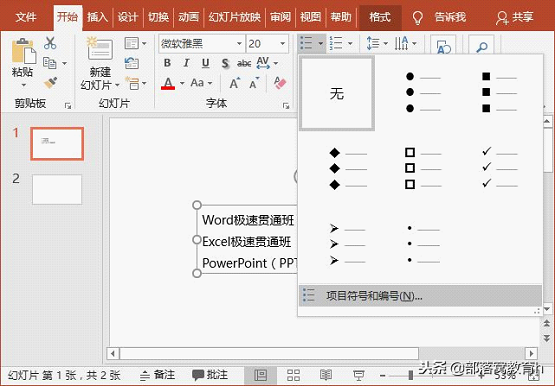Click the Text Direction icon
The height and width of the screenshot is (386, 555).
click(401, 43)
